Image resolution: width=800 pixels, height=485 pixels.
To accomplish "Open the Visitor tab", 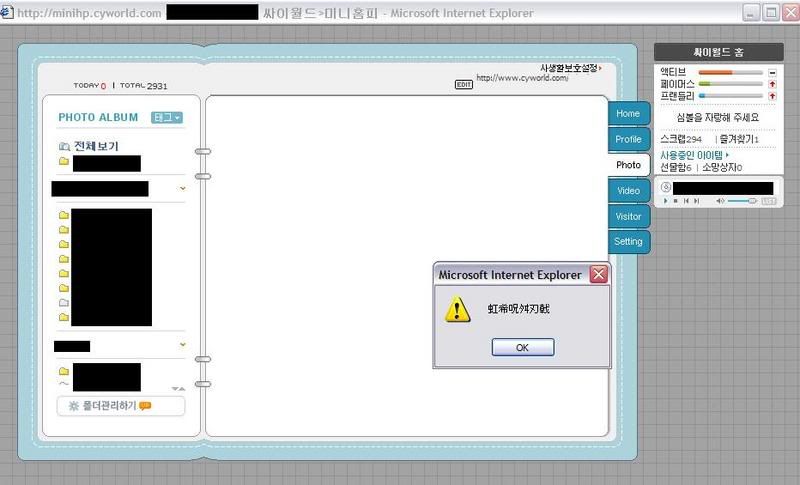I will 628,216.
